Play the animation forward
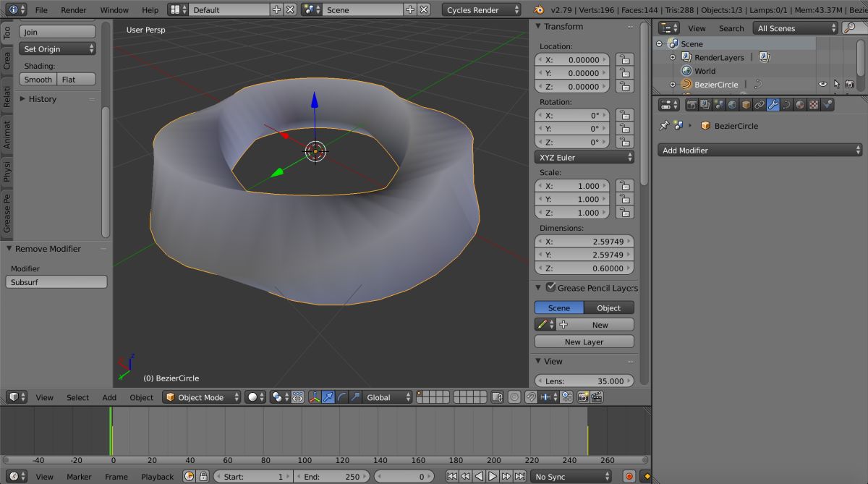 click(x=492, y=476)
